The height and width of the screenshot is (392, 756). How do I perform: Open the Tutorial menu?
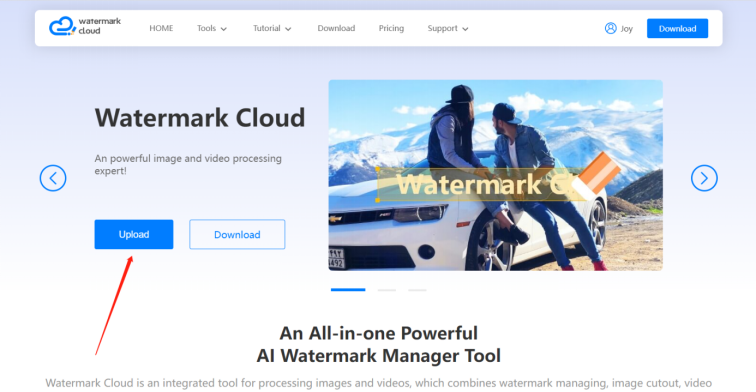pyautogui.click(x=267, y=28)
